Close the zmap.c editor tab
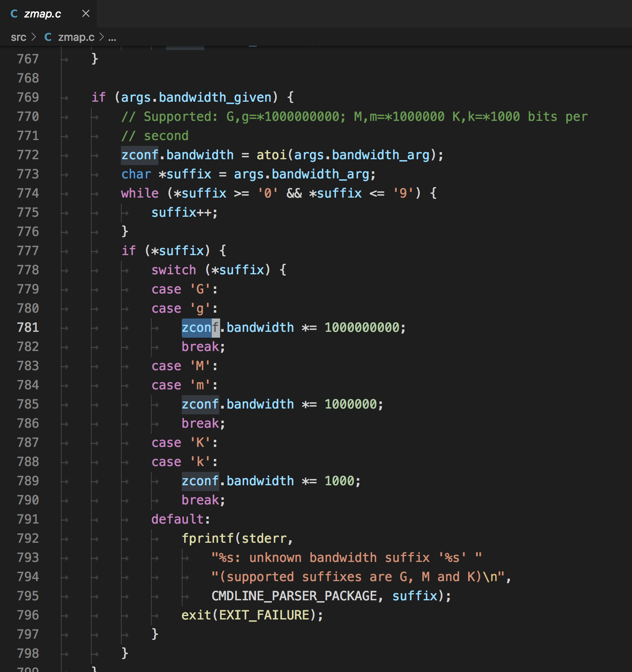 coord(86,14)
